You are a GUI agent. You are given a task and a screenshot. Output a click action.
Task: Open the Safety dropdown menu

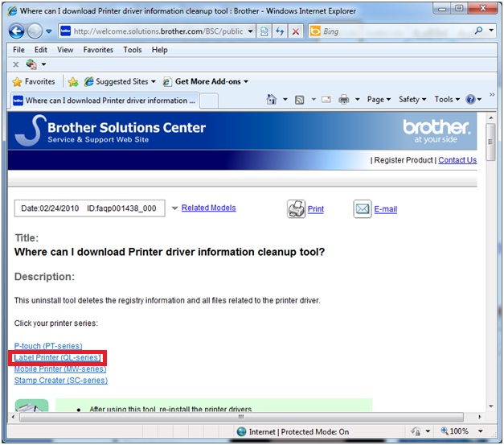click(x=412, y=100)
